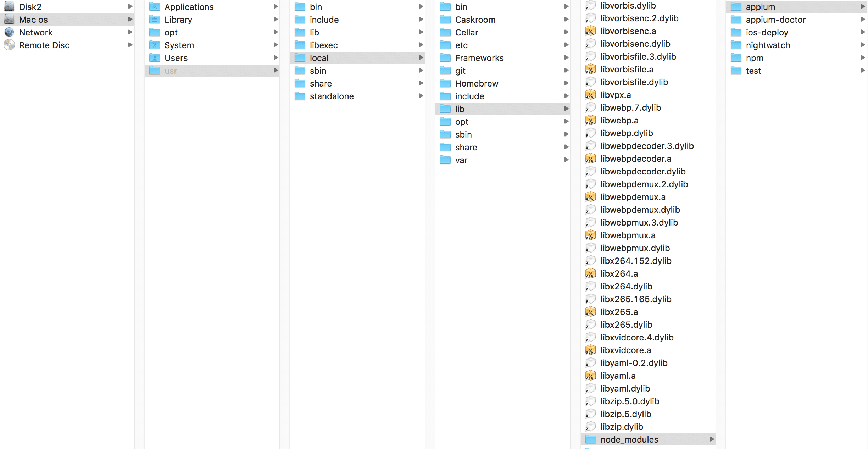This screenshot has height=449, width=868.
Task: Click the System folder icon
Action: [155, 45]
